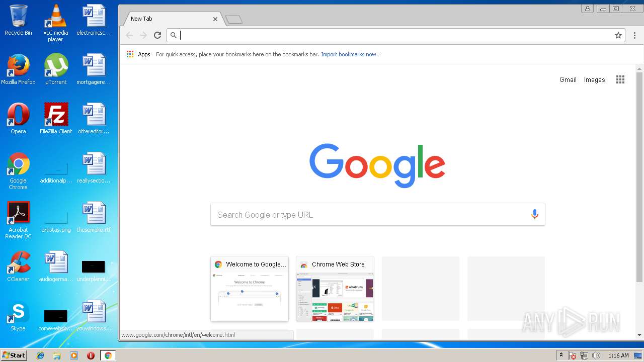Click the Action Center flag tray icon

click(x=572, y=355)
